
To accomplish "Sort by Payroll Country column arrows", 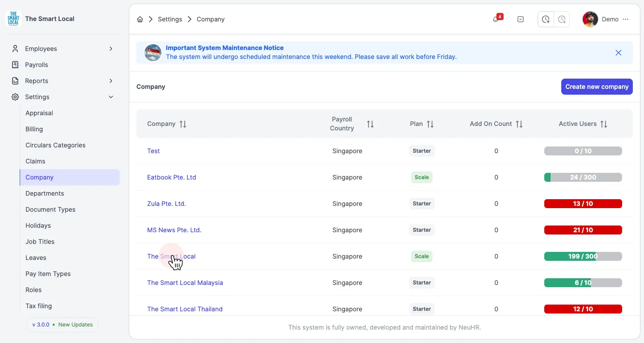I will click(370, 124).
